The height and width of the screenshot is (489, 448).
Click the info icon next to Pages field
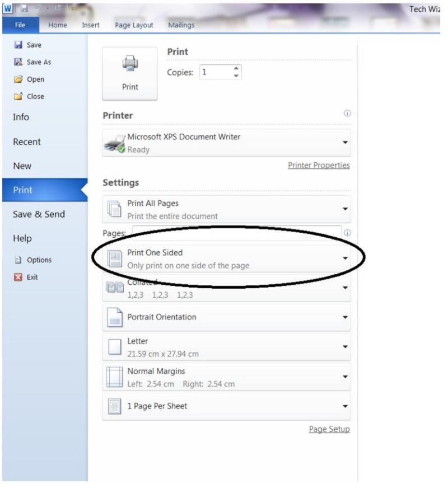tap(347, 233)
